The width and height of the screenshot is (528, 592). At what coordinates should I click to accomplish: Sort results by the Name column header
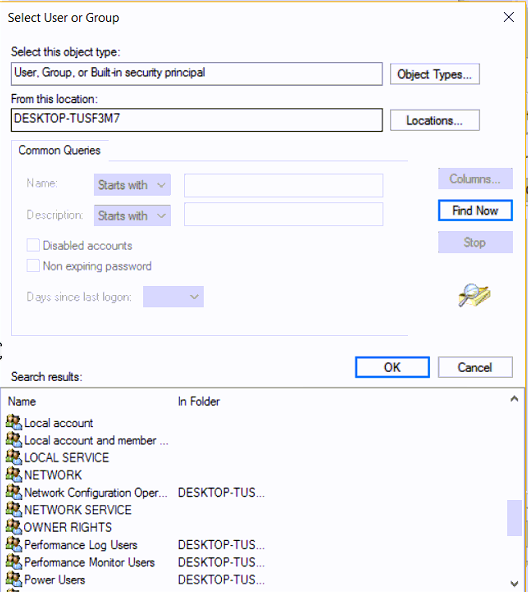[x=22, y=401]
